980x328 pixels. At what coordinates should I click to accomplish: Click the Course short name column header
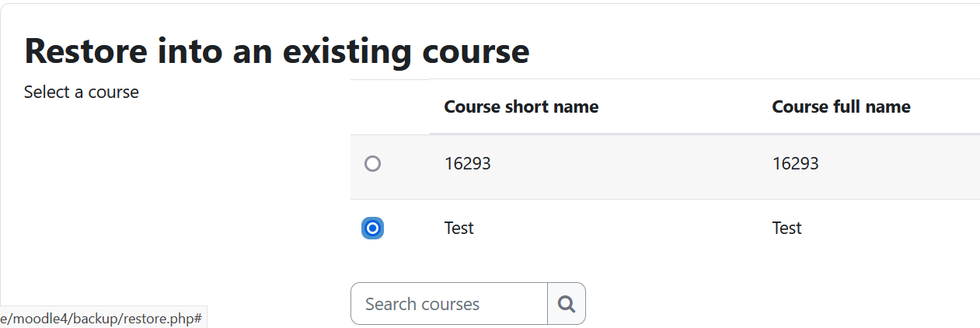click(521, 106)
